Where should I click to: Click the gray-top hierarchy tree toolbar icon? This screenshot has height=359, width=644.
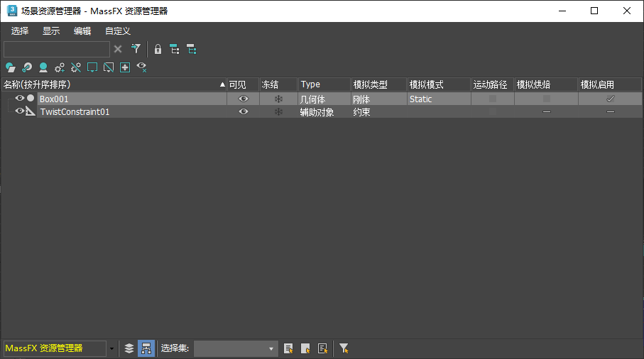[x=192, y=49]
